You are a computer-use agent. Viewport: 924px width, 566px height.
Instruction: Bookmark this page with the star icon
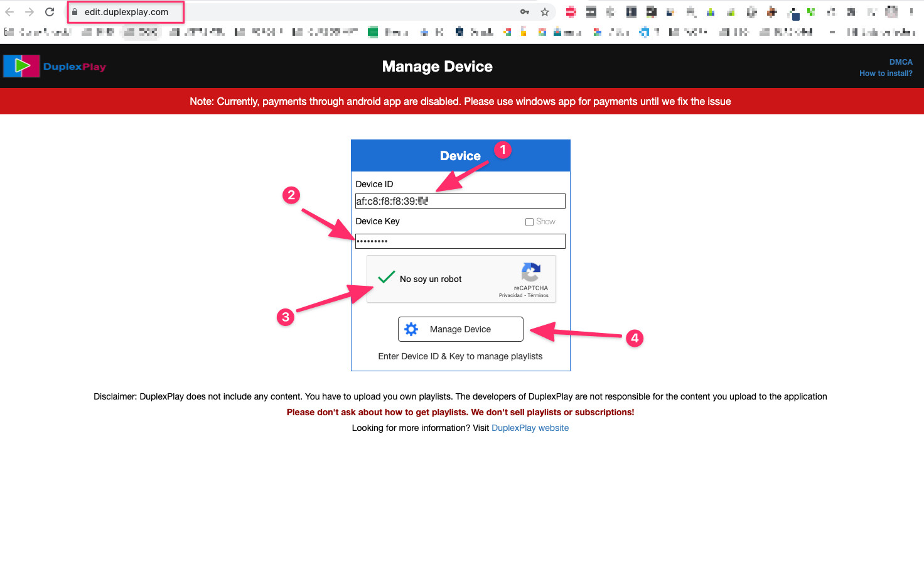[x=545, y=12]
